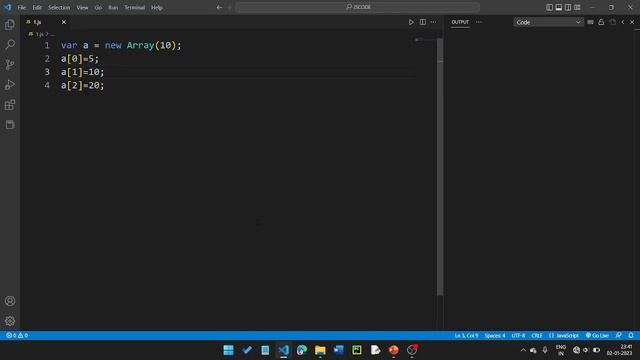
Task: Open the View menu
Action: [x=82, y=7]
